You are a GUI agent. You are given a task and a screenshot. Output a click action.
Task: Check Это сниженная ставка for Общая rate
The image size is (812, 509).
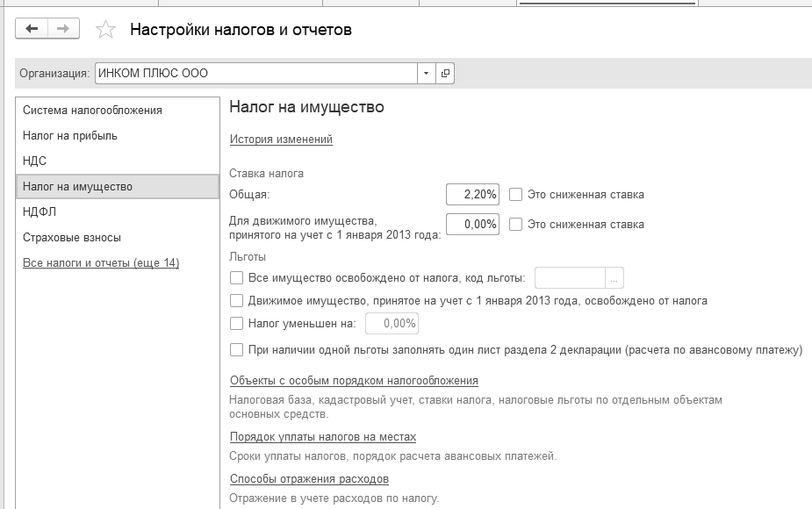[515, 194]
